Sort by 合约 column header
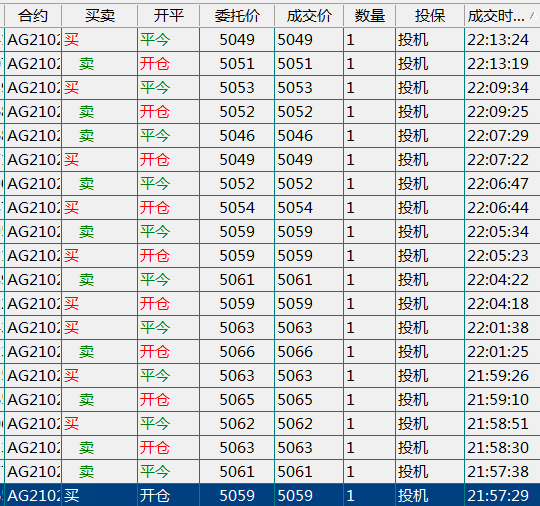Viewport: 540px width, 506px height. coord(33,16)
